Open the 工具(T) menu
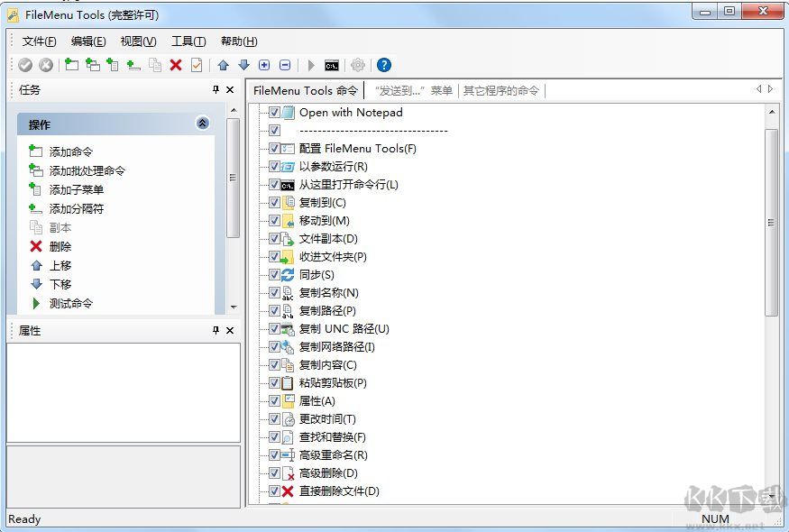The width and height of the screenshot is (789, 532). (187, 41)
